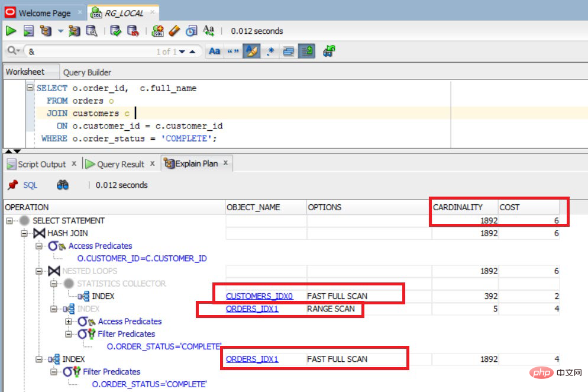
Task: Open the Query Result tab
Action: 120,164
